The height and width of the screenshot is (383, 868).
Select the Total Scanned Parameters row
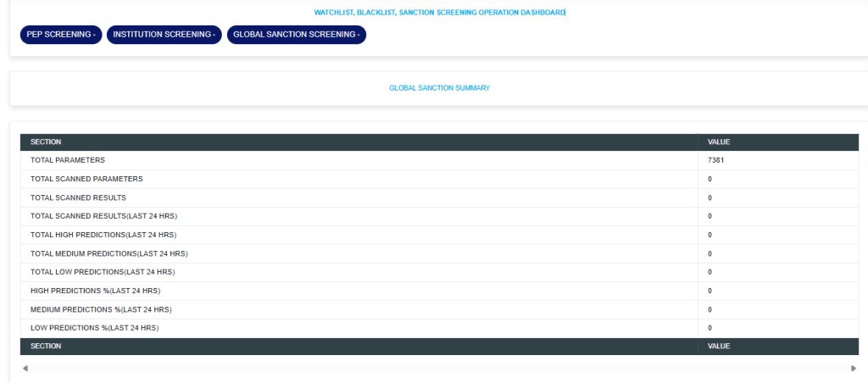(x=86, y=179)
